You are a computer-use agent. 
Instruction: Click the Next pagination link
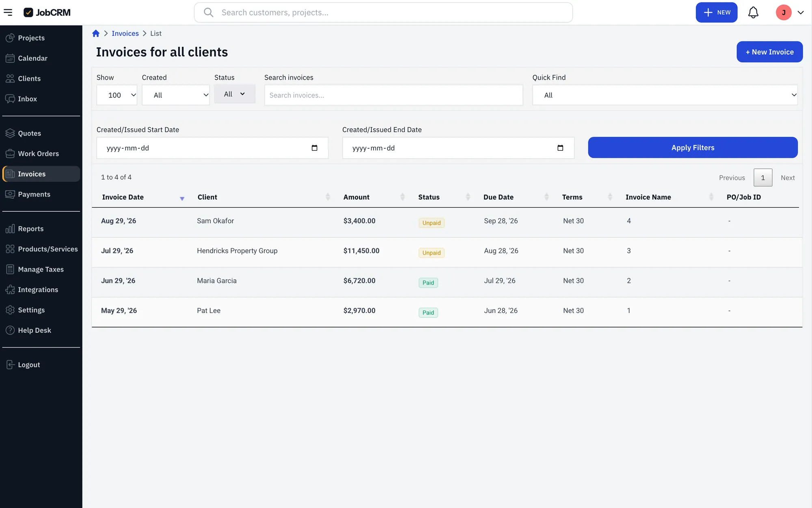click(788, 178)
